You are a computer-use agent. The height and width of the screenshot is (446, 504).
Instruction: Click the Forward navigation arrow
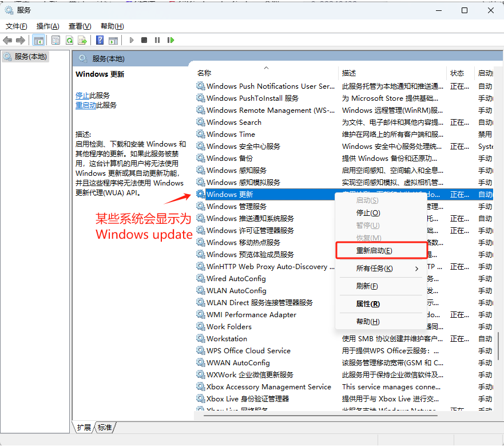click(20, 40)
